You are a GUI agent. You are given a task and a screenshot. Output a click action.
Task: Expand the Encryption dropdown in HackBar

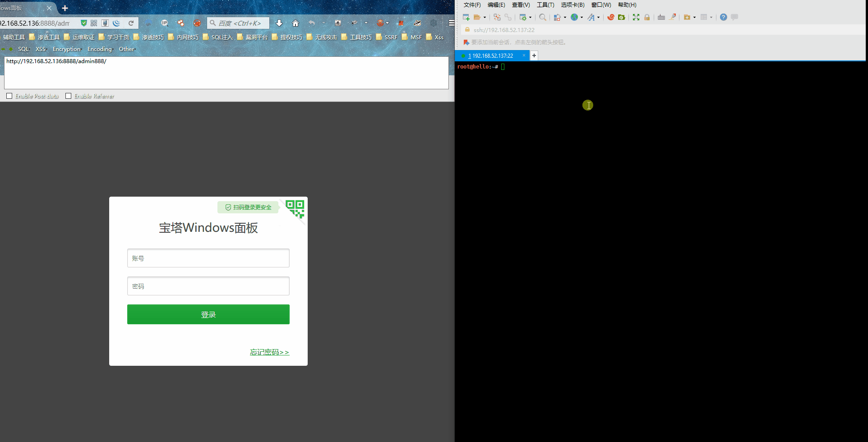pyautogui.click(x=67, y=49)
